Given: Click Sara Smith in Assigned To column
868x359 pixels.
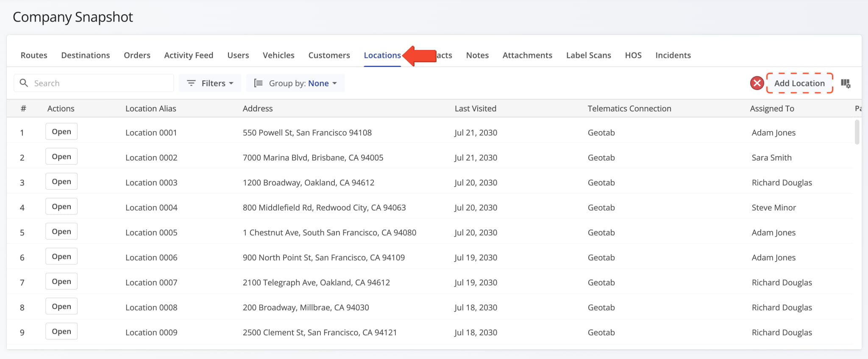Looking at the screenshot, I should (x=771, y=157).
